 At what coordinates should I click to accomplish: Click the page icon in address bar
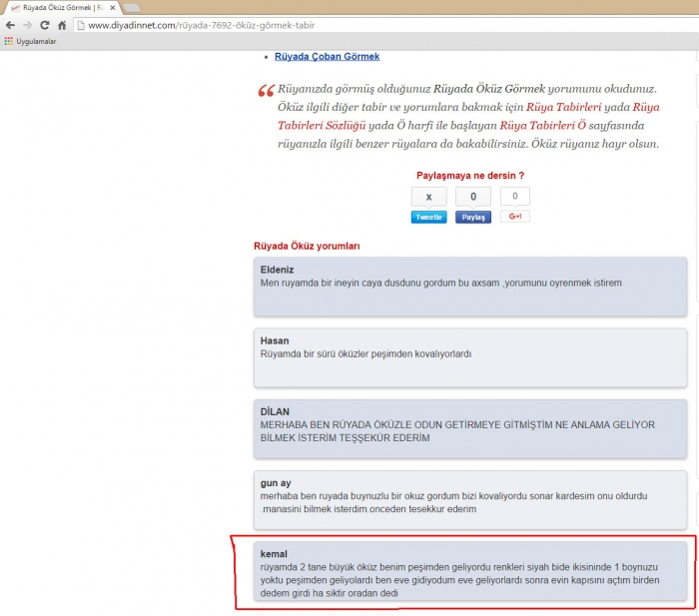[x=81, y=25]
